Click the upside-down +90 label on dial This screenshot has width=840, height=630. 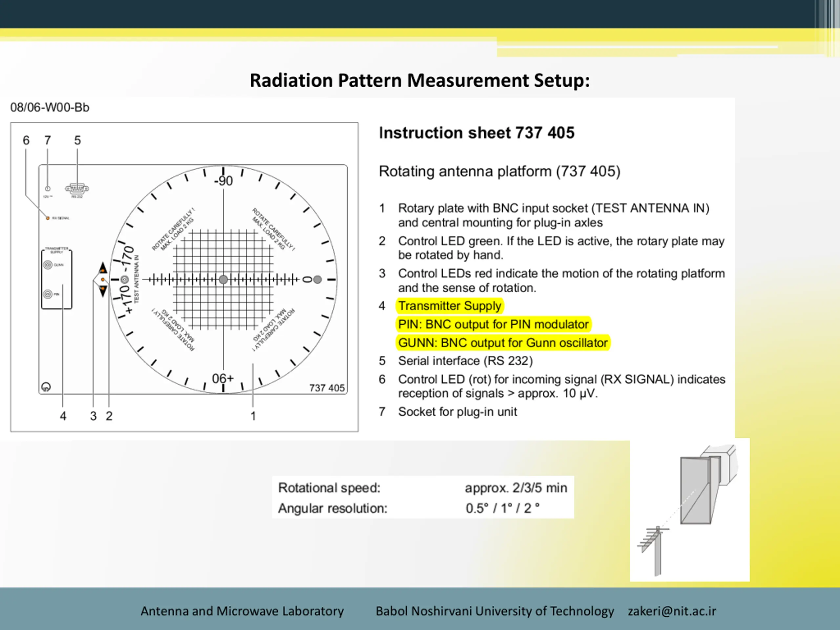[223, 378]
